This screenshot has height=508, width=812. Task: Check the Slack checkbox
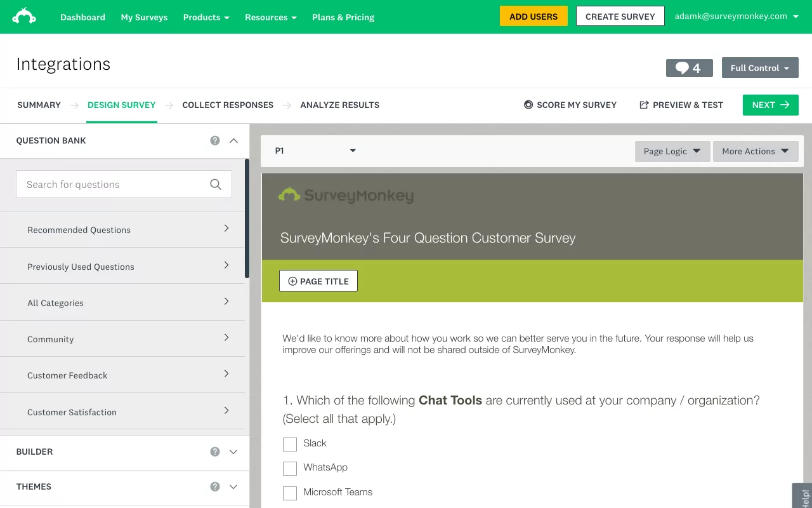290,444
